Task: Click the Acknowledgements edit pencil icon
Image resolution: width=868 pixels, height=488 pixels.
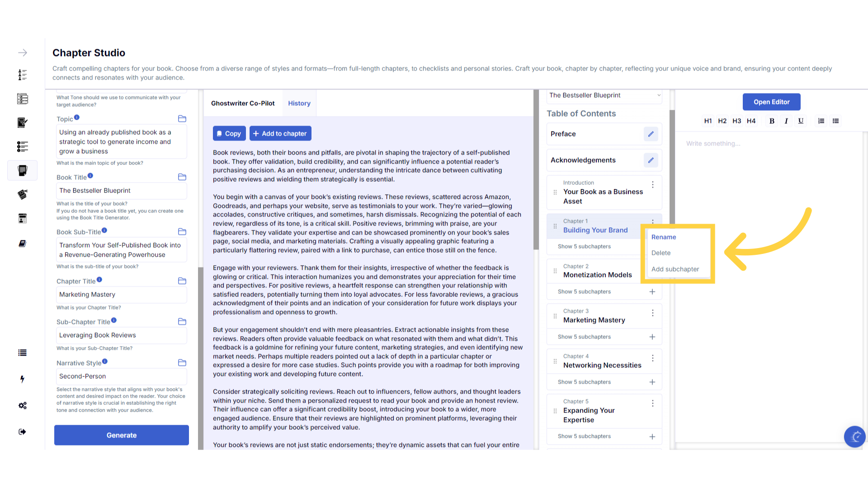Action: [651, 160]
